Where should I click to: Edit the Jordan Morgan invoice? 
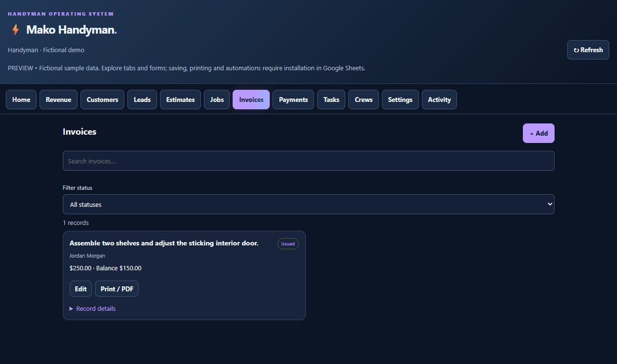click(81, 289)
